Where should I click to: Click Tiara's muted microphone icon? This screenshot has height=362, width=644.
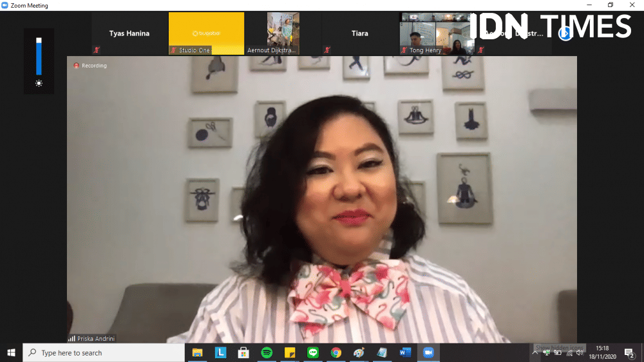(327, 50)
